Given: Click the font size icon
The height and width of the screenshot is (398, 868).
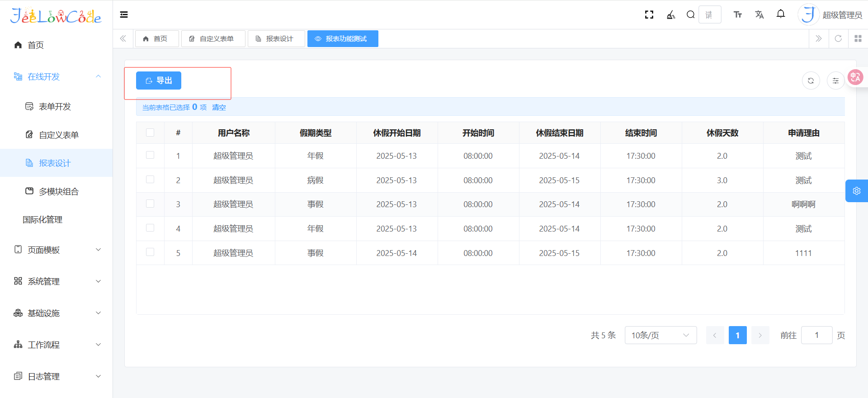Looking at the screenshot, I should 738,14.
